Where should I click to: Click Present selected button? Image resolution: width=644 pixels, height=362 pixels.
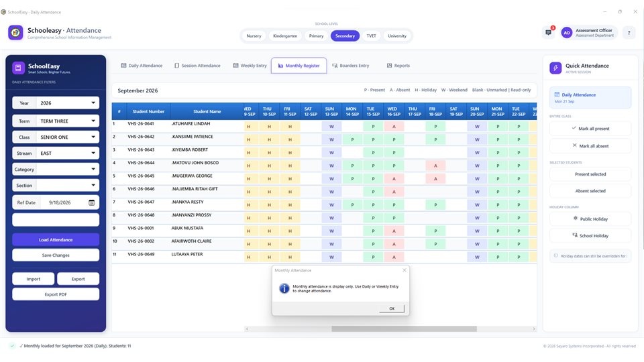point(590,174)
